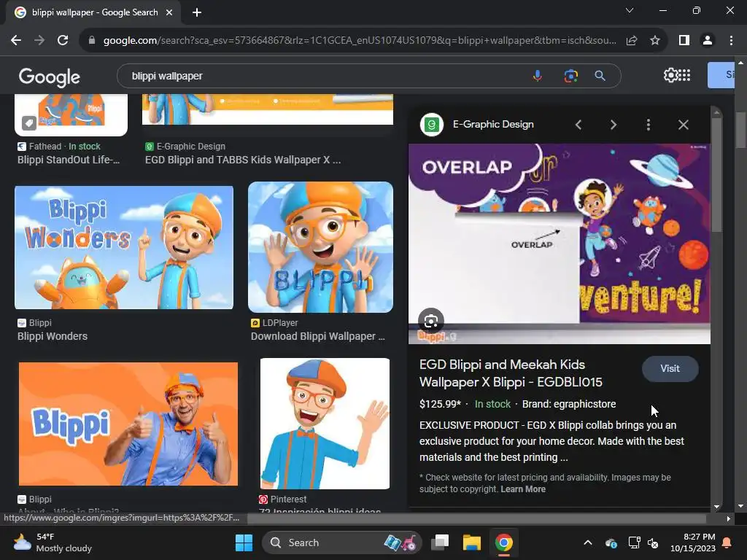The width and height of the screenshot is (747, 560).
Task: Show next image in preview panel
Action: [x=613, y=125]
